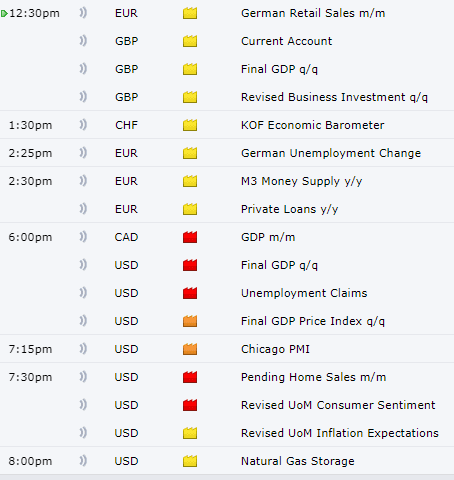This screenshot has height=480, width=454.
Task: Open Private Loans y/y event
Action: 290,209
